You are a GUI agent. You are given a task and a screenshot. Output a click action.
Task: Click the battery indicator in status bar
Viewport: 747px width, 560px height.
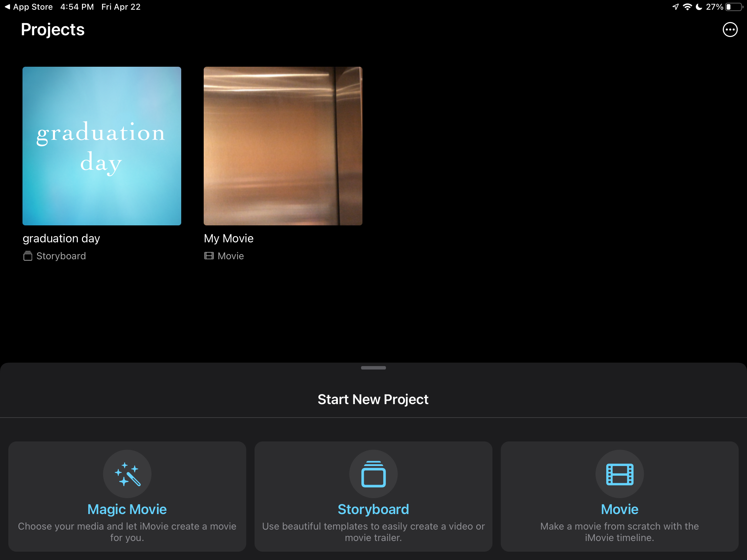pyautogui.click(x=734, y=7)
